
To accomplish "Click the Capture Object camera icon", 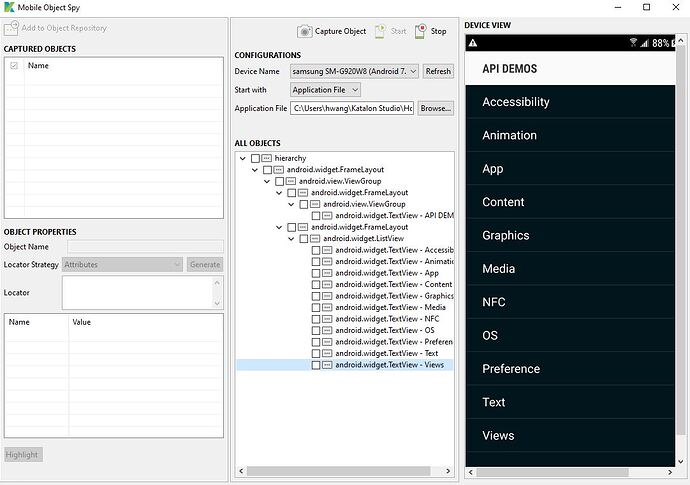I will (x=305, y=31).
